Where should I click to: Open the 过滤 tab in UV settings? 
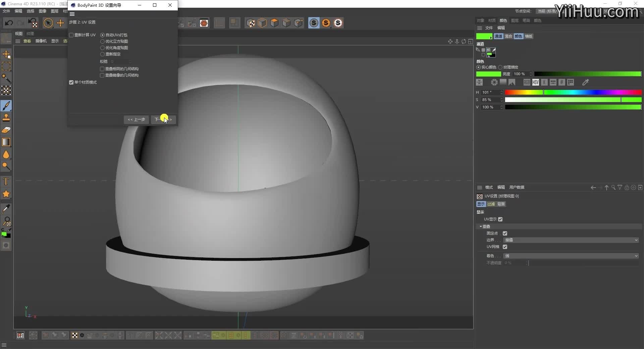coord(491,204)
